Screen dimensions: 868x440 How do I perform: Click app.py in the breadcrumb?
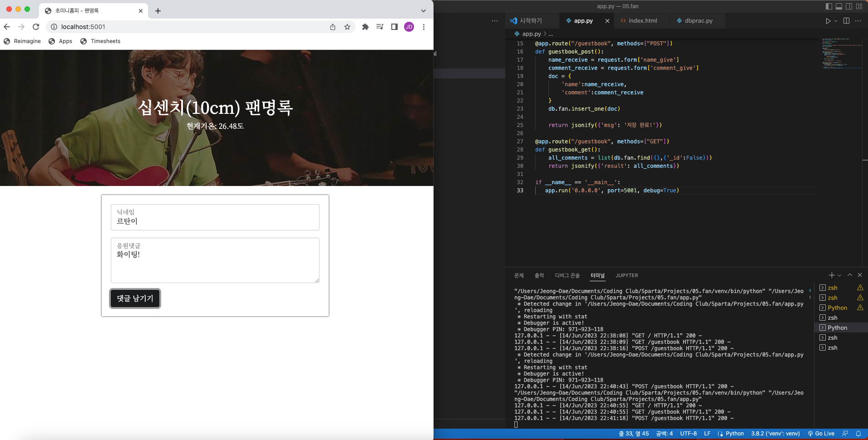point(532,34)
